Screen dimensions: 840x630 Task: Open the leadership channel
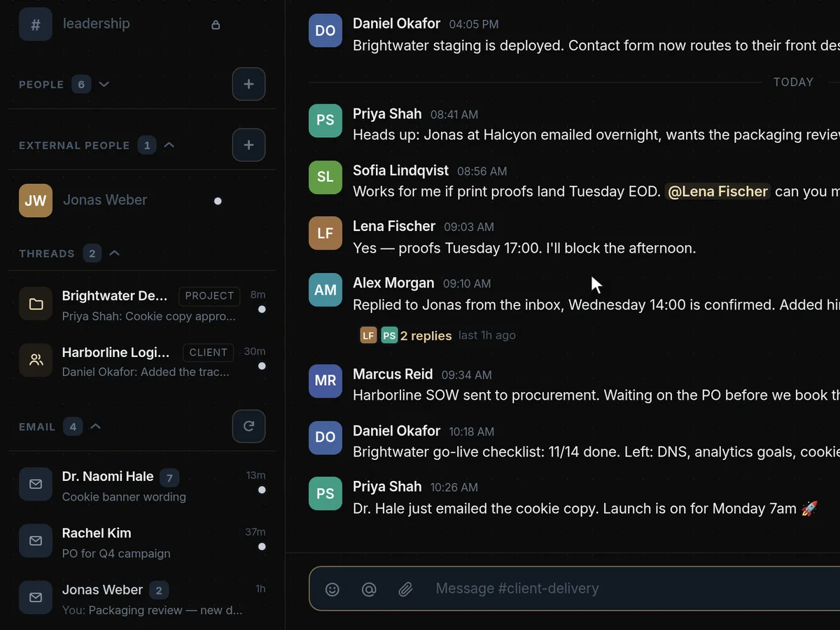click(x=142, y=24)
